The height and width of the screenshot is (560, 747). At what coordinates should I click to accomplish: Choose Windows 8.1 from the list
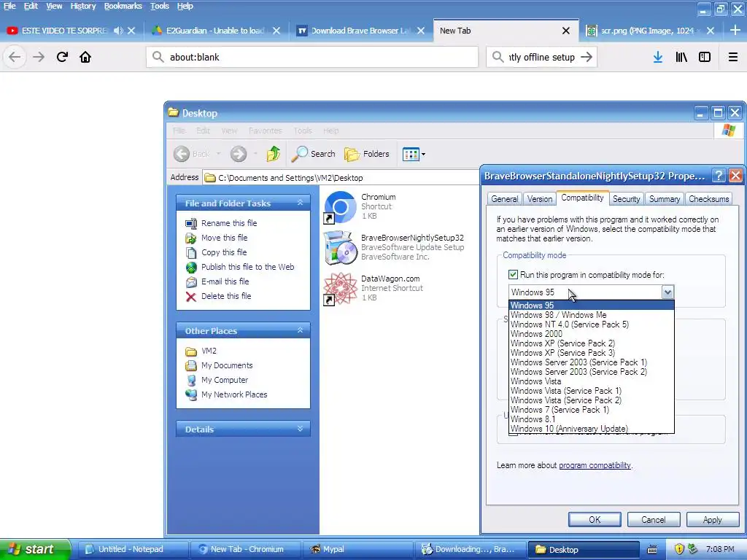(x=591, y=419)
